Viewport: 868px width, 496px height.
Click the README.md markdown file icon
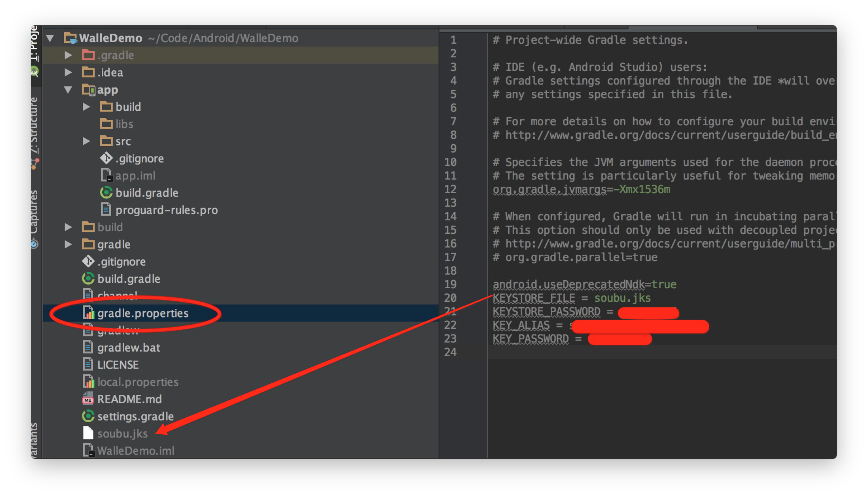(88, 399)
